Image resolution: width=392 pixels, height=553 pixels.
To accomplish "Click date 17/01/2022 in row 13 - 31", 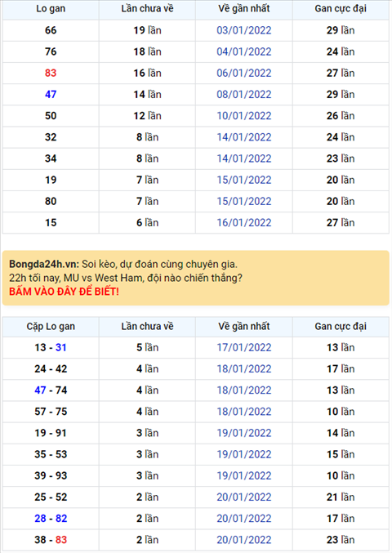I will pos(244,348).
